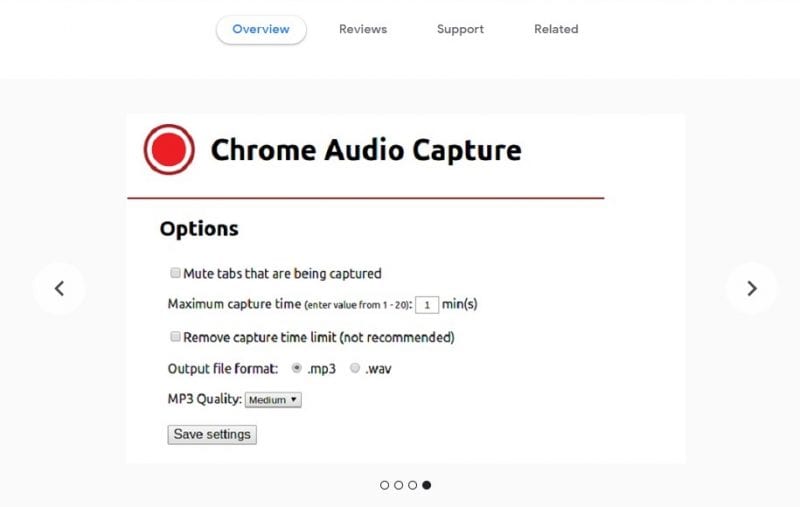The width and height of the screenshot is (800, 507).
Task: Choose .wav output file format
Action: pyautogui.click(x=355, y=368)
